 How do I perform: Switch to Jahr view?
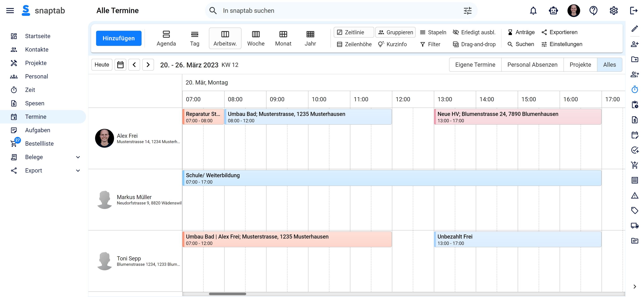(x=310, y=38)
